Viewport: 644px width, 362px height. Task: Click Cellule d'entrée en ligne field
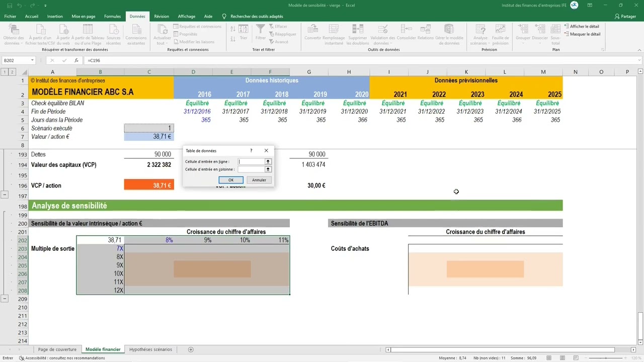pos(251,161)
